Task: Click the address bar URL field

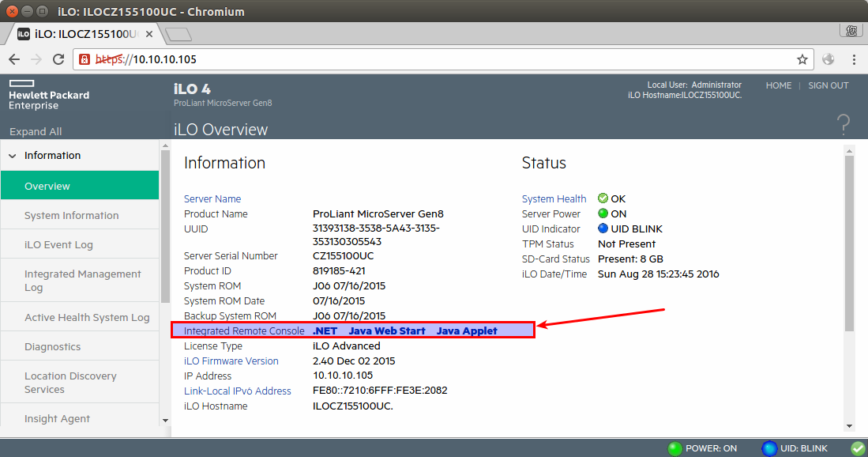Action: (x=443, y=59)
